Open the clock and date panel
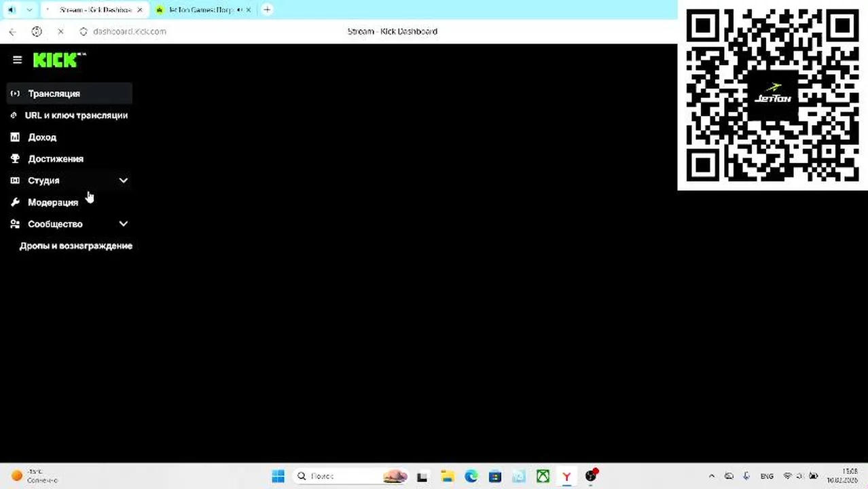 point(842,476)
